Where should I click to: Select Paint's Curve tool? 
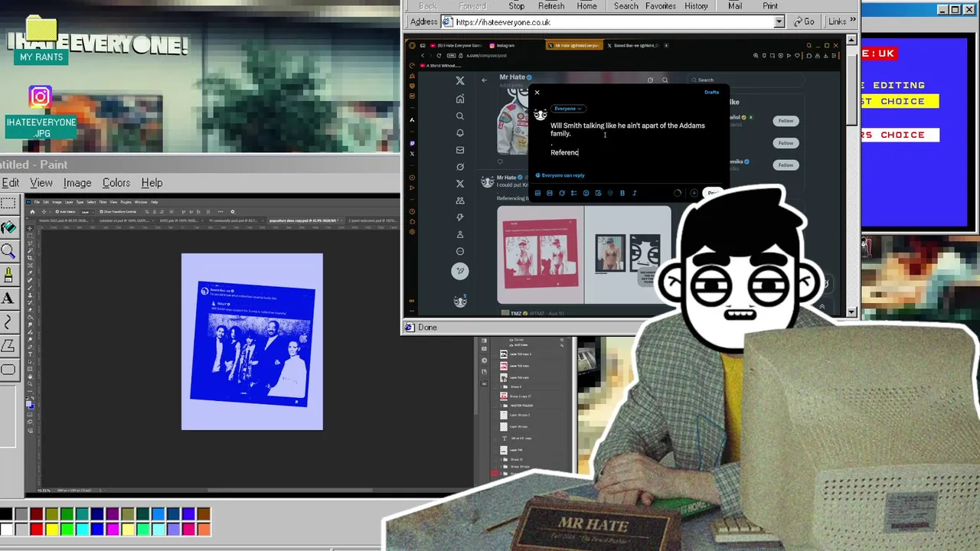pos(8,322)
